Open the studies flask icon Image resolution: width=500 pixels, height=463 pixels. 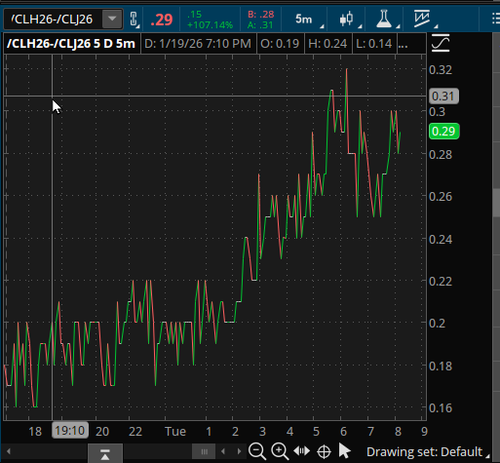[x=384, y=19]
